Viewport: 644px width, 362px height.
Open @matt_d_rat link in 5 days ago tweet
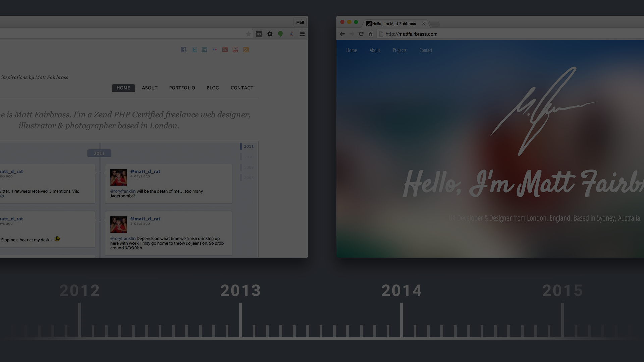pyautogui.click(x=145, y=219)
